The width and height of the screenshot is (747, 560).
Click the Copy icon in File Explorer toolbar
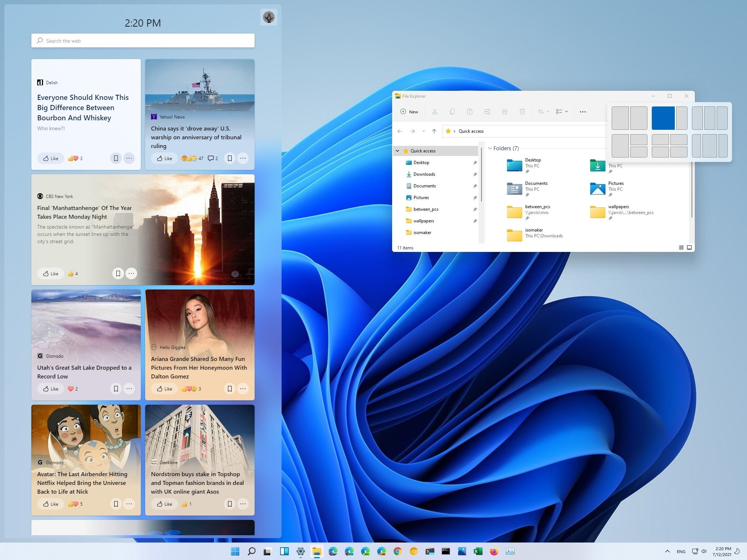(x=452, y=112)
